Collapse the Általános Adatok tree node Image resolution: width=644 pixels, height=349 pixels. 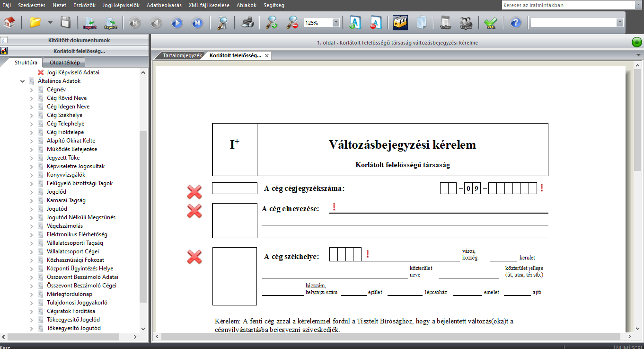tap(22, 81)
